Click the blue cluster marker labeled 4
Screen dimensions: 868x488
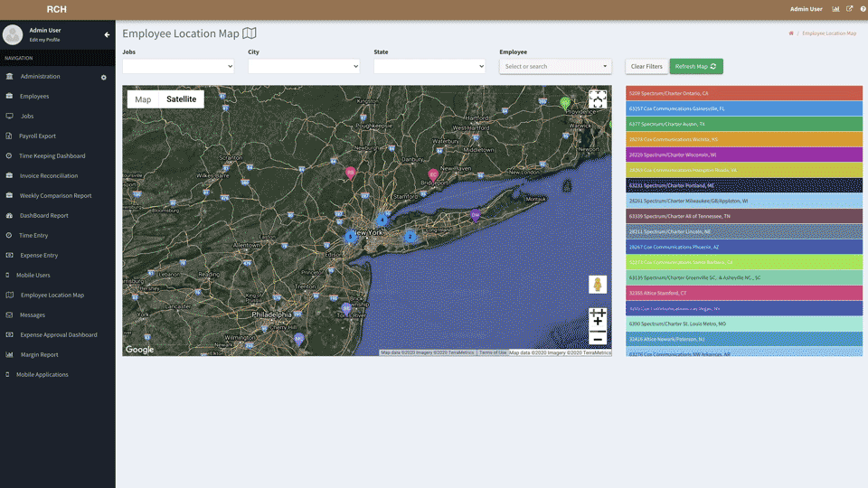tap(382, 221)
